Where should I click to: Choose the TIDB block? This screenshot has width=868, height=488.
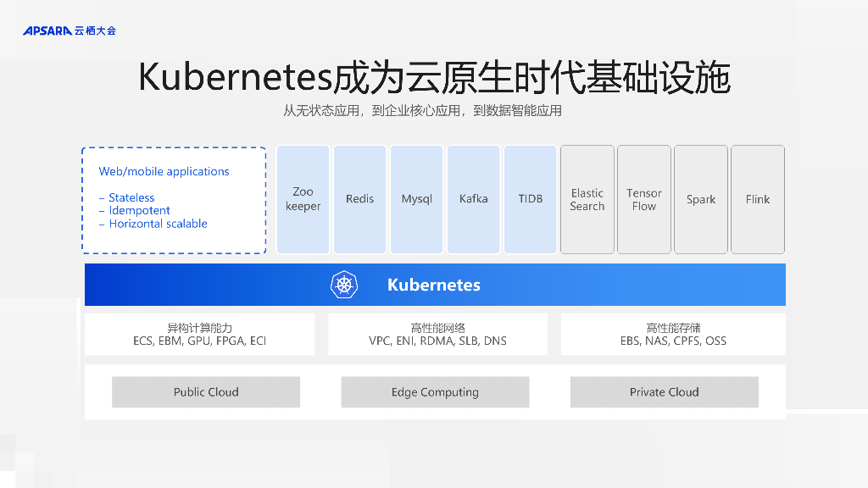(530, 200)
